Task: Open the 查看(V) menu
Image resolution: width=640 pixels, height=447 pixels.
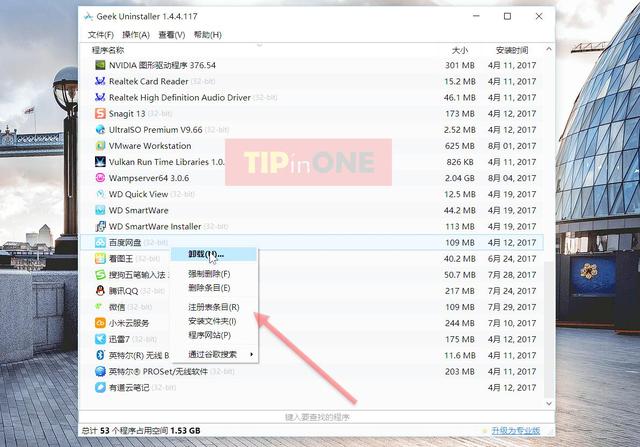Action: 171,35
